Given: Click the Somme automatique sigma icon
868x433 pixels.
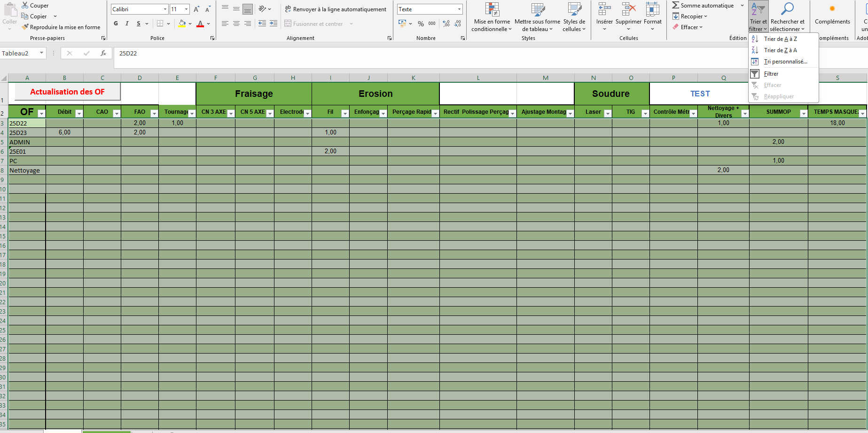Looking at the screenshot, I should tap(675, 6).
